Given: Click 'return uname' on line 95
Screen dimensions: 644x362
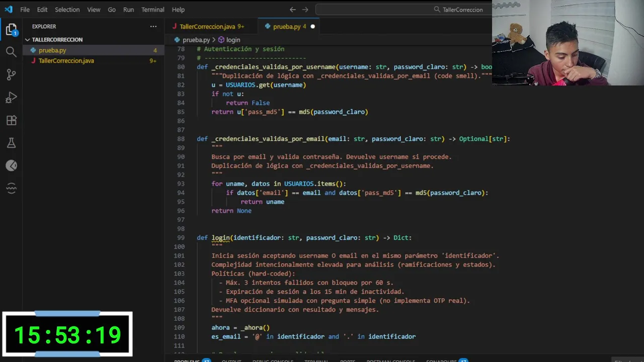Looking at the screenshot, I should point(262,202).
